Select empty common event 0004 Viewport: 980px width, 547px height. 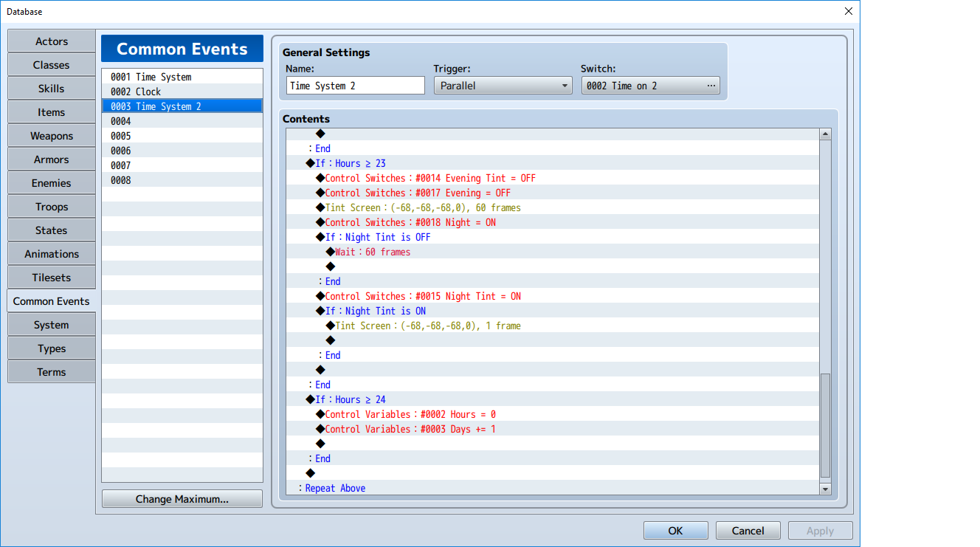click(182, 121)
